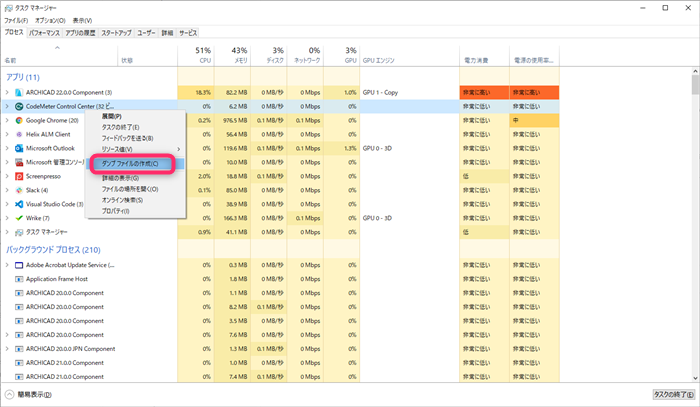Select the ARCHICAD 22.0.0 Component app icon
The width and height of the screenshot is (700, 407).
coord(19,92)
